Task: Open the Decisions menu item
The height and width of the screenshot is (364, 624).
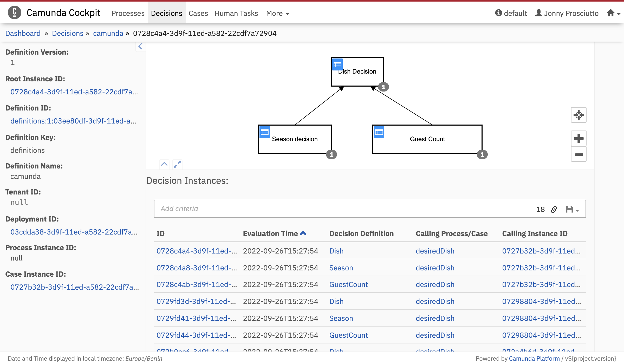Action: [167, 13]
